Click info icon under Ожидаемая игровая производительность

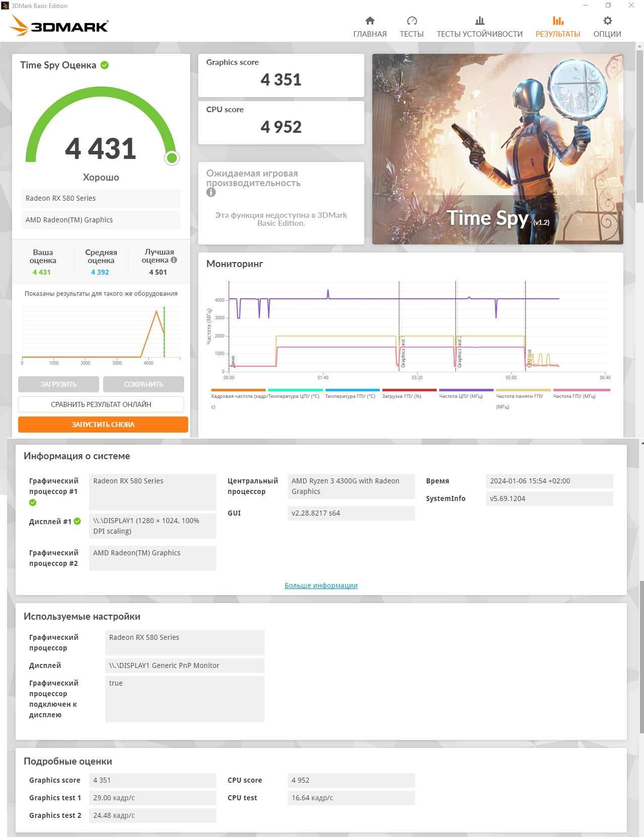(x=211, y=192)
